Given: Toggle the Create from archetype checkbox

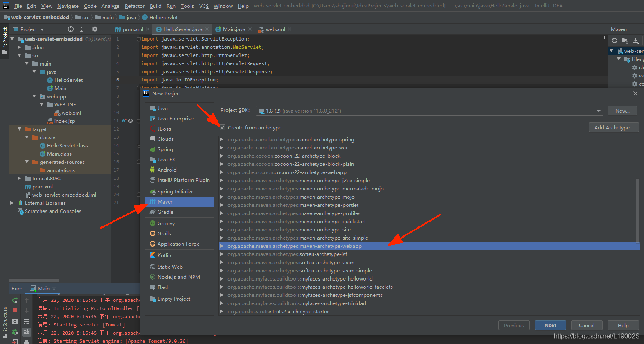Looking at the screenshot, I should coord(223,127).
